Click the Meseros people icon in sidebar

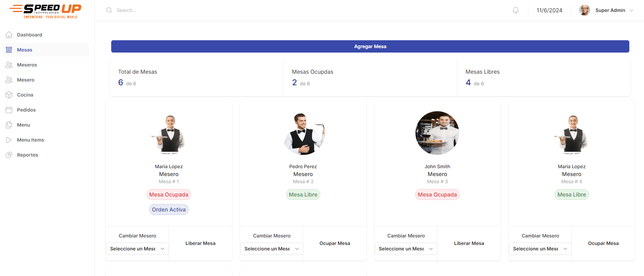pos(9,65)
